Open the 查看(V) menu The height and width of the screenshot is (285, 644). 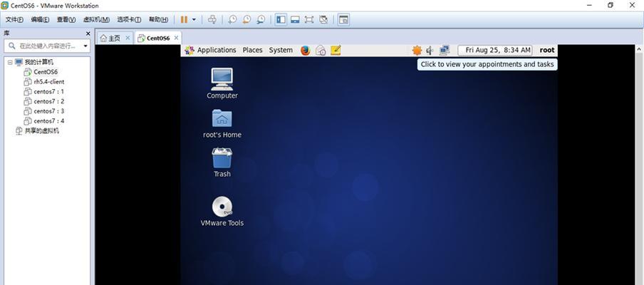[66, 19]
